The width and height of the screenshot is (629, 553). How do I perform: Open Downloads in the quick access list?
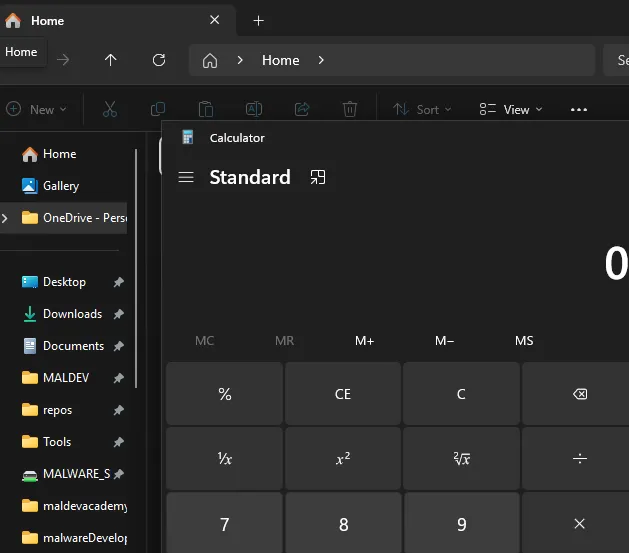click(64, 314)
